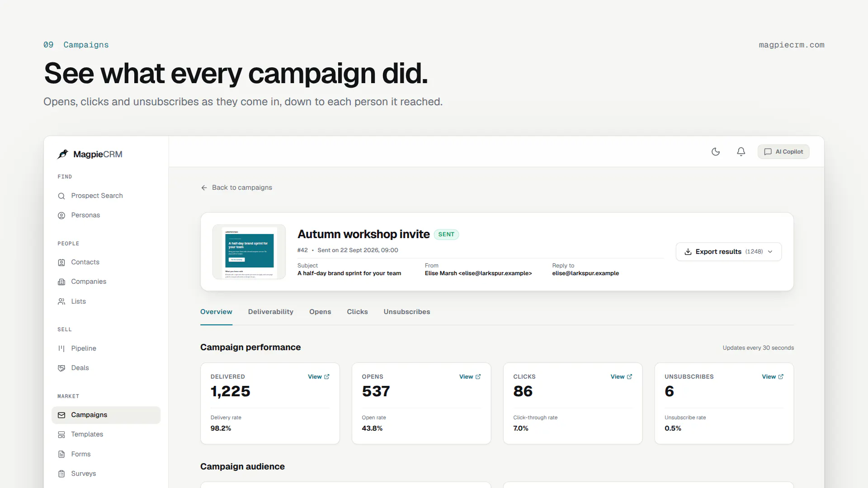
Task: Open the Templates layout icon
Action: pos(61,435)
